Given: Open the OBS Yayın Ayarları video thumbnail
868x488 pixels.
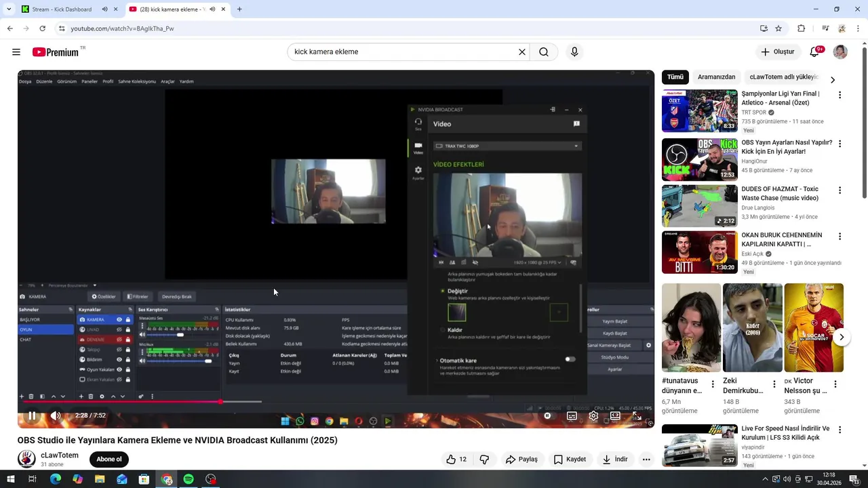Looking at the screenshot, I should point(700,159).
